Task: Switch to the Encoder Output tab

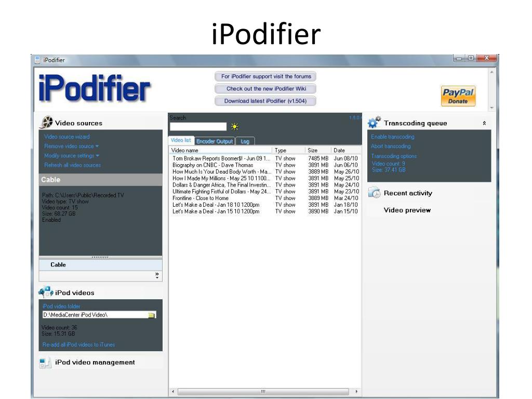Action: coord(215,141)
